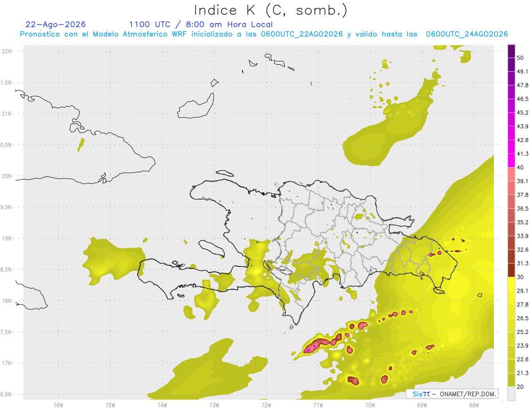Click the colorbar value '25.2'
The image size is (532, 411).
pos(523,332)
